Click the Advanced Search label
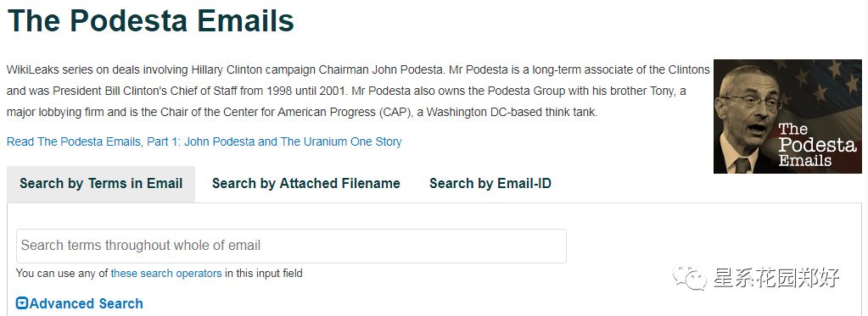 pyautogui.click(x=87, y=303)
